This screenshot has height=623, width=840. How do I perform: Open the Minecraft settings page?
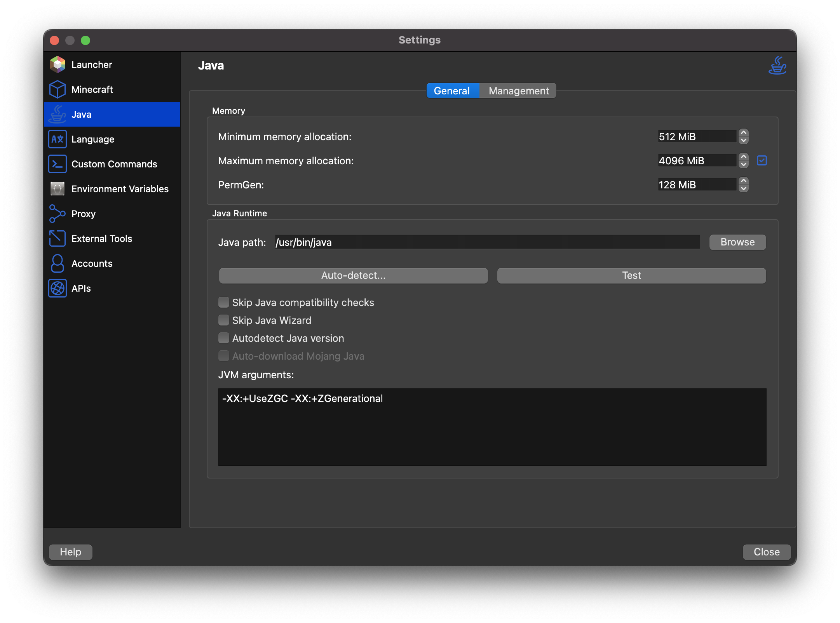point(112,89)
